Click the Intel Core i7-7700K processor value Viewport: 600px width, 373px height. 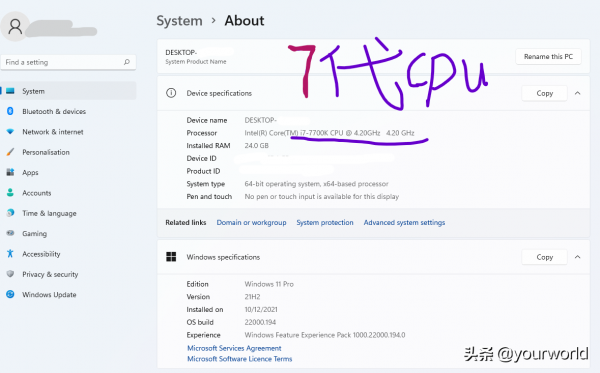(329, 133)
